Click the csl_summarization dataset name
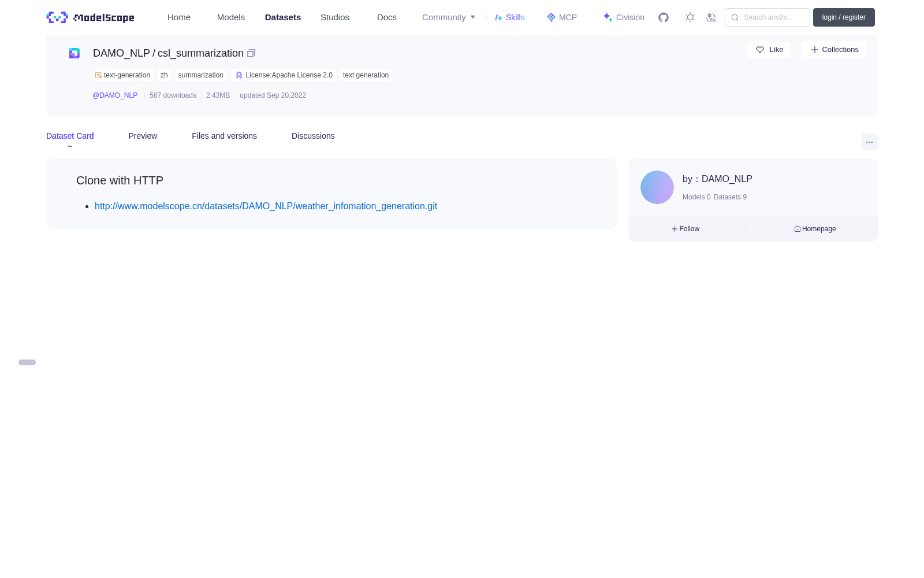 click(x=200, y=53)
